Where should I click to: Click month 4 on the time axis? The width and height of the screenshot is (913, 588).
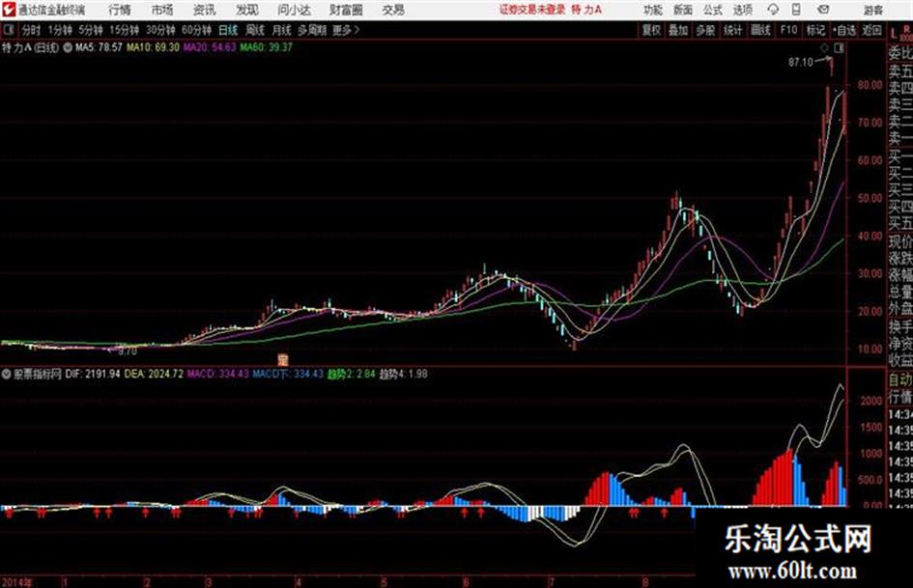coord(299,582)
